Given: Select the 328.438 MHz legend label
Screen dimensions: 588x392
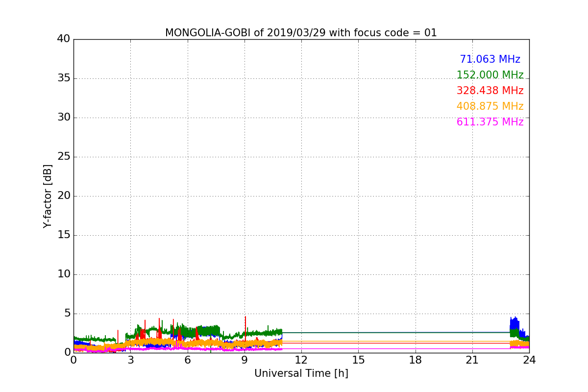Looking at the screenshot, I should click(490, 91).
